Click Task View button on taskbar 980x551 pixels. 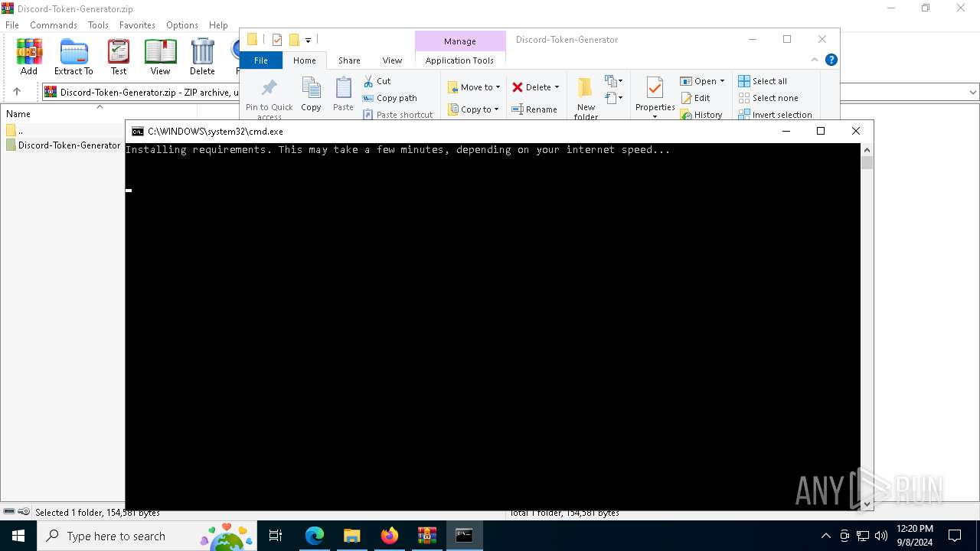pyautogui.click(x=276, y=536)
